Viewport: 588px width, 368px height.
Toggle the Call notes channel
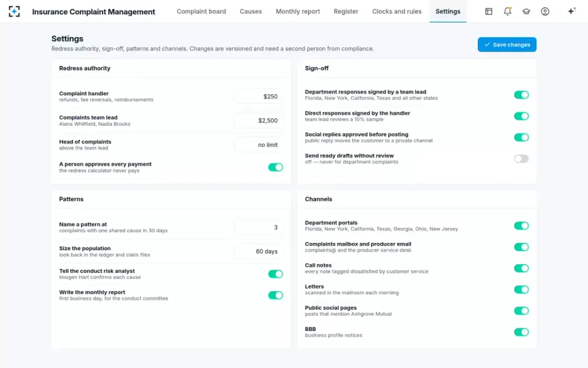tap(521, 268)
